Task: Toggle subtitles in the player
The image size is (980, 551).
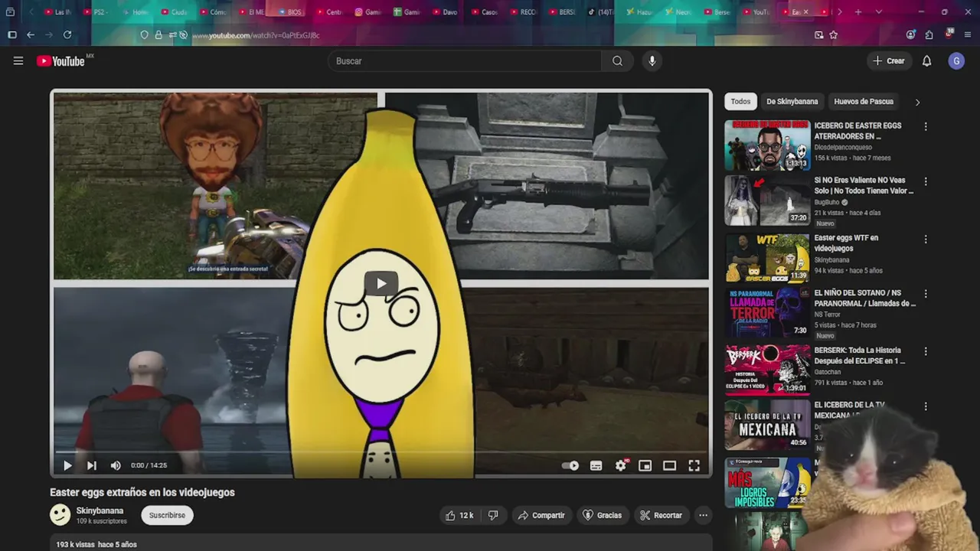Action: [x=596, y=465]
